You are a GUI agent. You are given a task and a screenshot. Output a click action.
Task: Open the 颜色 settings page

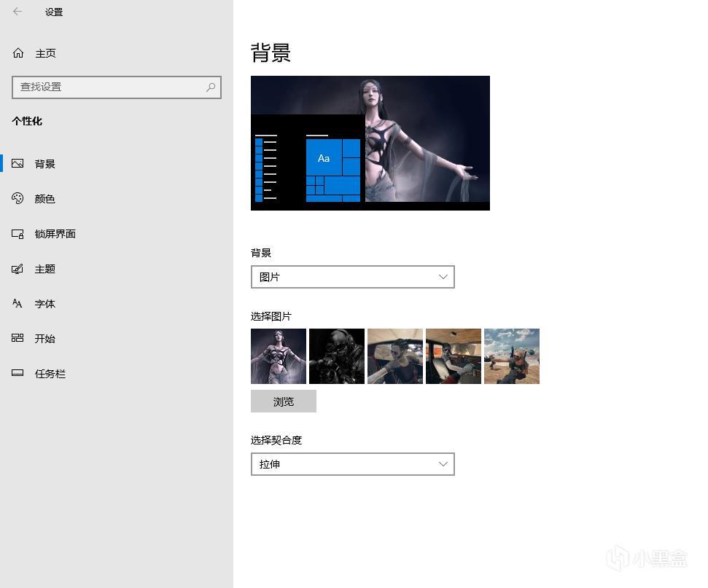44,199
